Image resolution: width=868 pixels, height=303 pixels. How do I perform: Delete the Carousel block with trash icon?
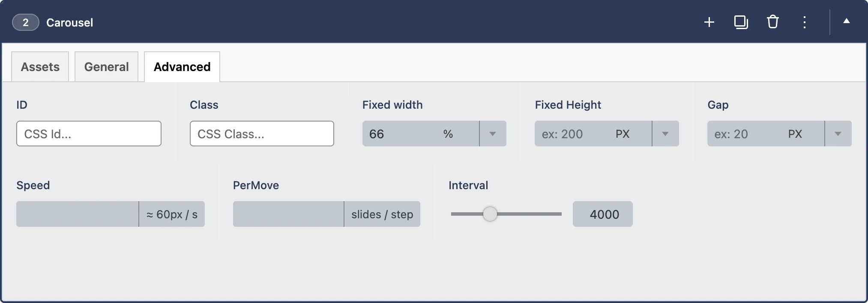(x=772, y=22)
